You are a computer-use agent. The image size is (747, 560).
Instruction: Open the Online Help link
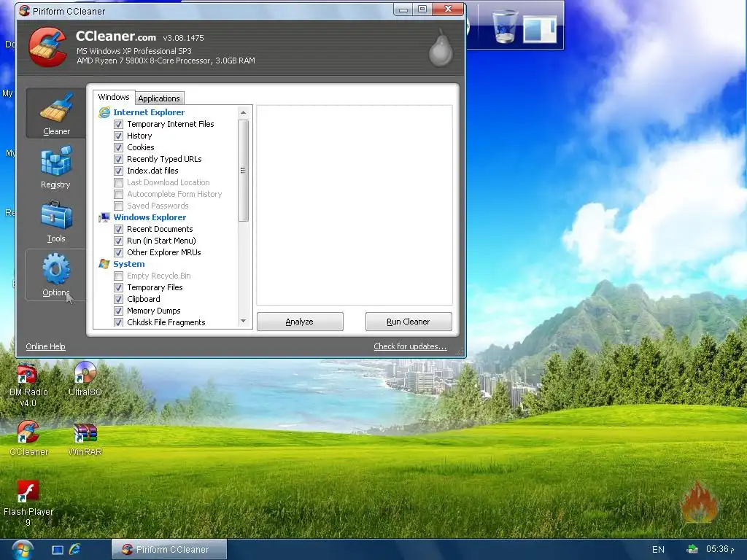pyautogui.click(x=46, y=346)
